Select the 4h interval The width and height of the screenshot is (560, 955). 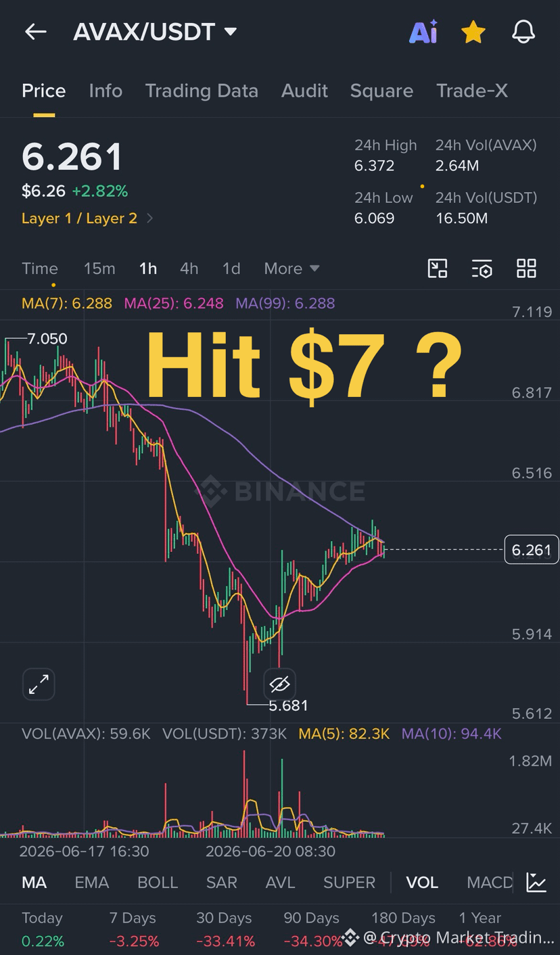pos(189,269)
